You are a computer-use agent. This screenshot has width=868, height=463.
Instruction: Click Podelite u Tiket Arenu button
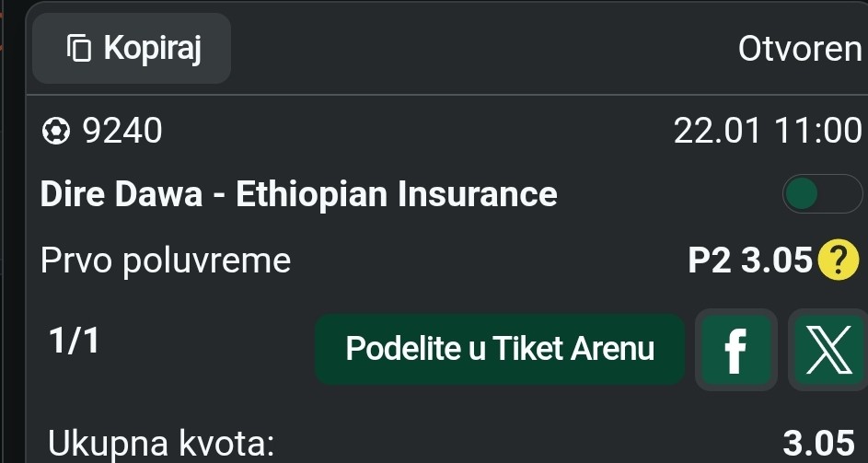(500, 350)
